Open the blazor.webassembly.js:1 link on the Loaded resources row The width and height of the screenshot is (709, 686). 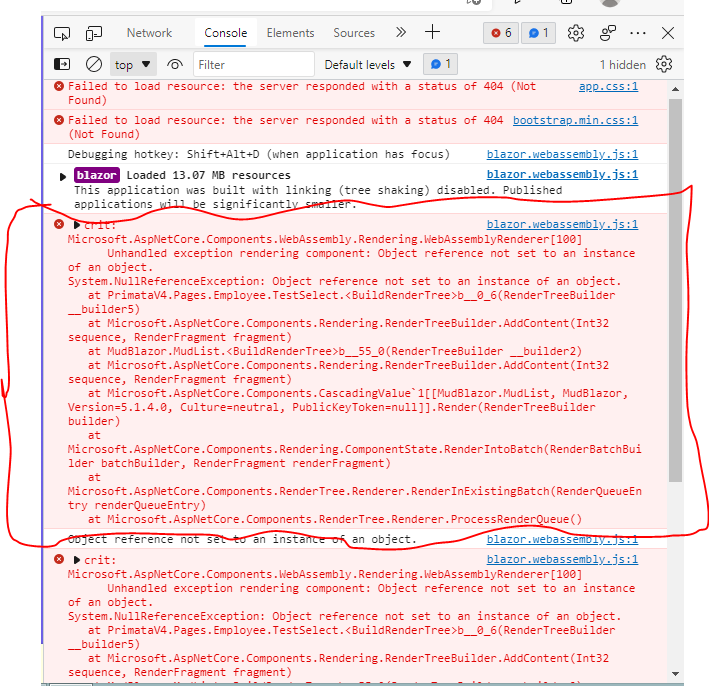(x=562, y=174)
